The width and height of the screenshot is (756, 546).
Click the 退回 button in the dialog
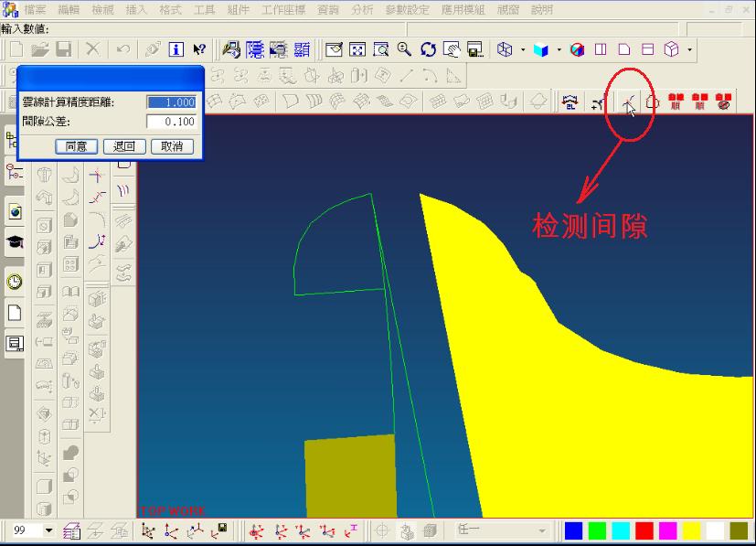point(124,146)
